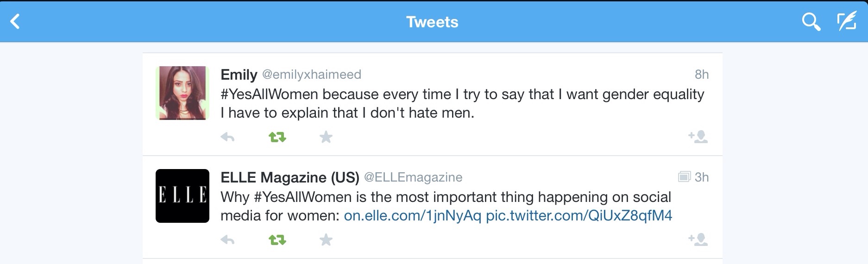This screenshot has height=264, width=868.
Task: Favorite ELLE Magazine's tweet with the star
Action: coord(326,240)
